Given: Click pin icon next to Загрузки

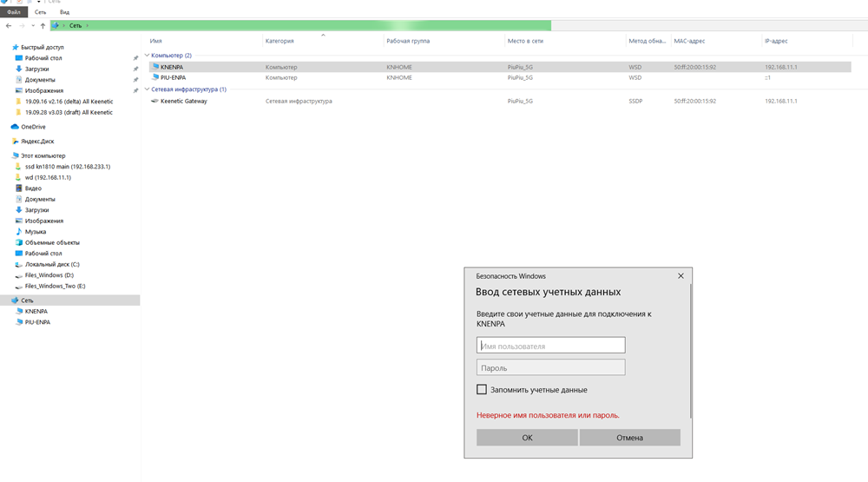Looking at the screenshot, I should (x=135, y=69).
